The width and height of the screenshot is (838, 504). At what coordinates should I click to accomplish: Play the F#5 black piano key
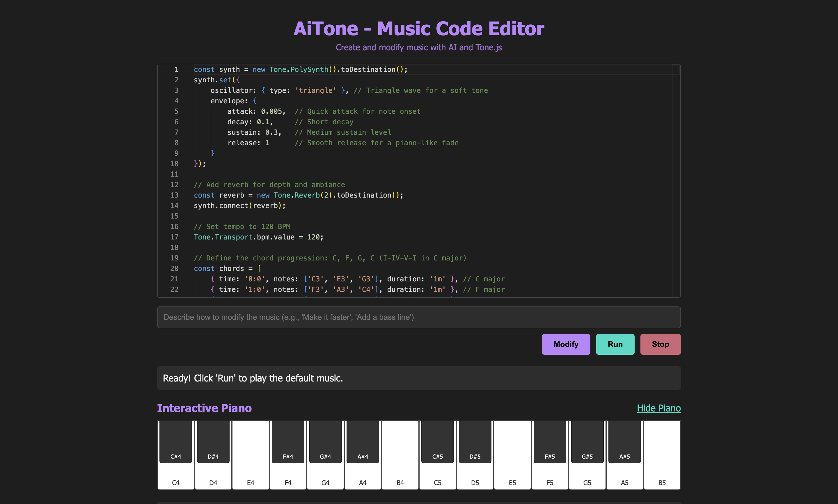pyautogui.click(x=550, y=441)
